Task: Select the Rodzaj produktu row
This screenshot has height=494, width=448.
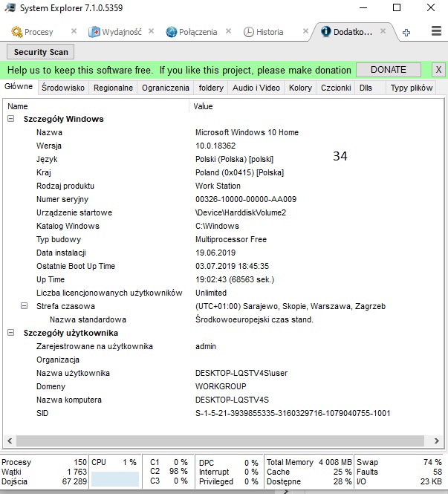Action: point(223,186)
